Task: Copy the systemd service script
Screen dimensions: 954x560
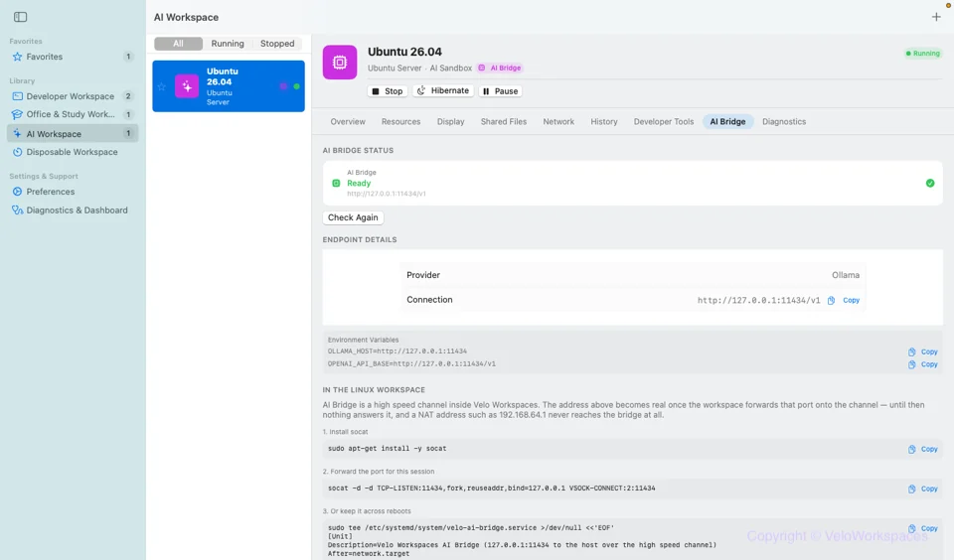Action: [x=922, y=528]
